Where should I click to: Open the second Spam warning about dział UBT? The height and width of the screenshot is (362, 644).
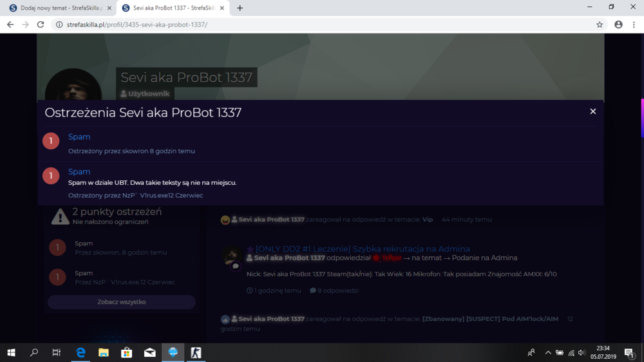(x=79, y=172)
